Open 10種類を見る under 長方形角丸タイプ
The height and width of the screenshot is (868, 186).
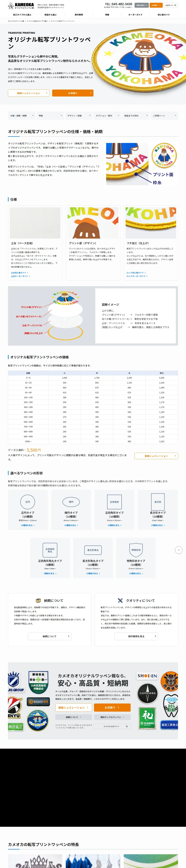tap(93, 573)
